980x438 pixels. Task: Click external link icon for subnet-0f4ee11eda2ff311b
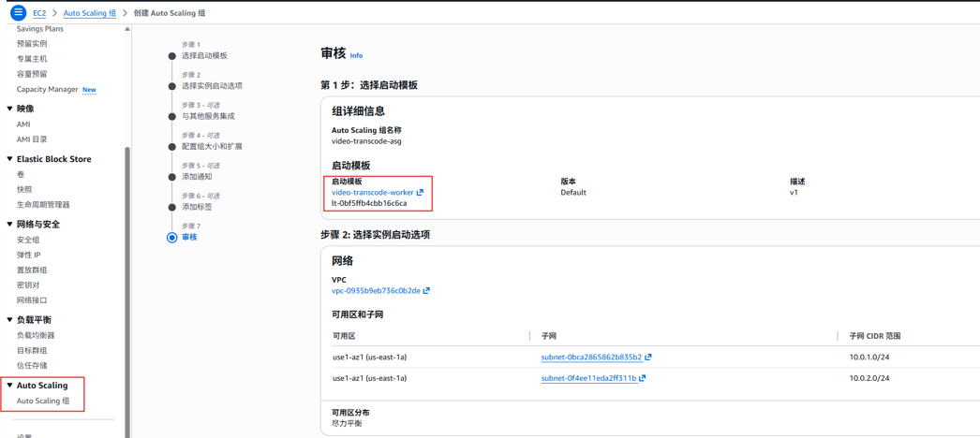pyautogui.click(x=643, y=378)
